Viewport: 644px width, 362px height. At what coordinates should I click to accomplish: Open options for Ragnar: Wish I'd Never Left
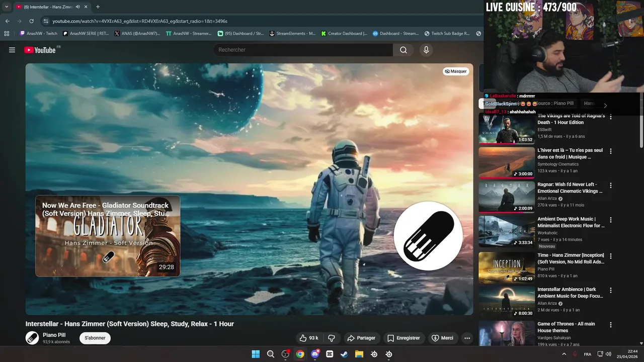tap(611, 185)
